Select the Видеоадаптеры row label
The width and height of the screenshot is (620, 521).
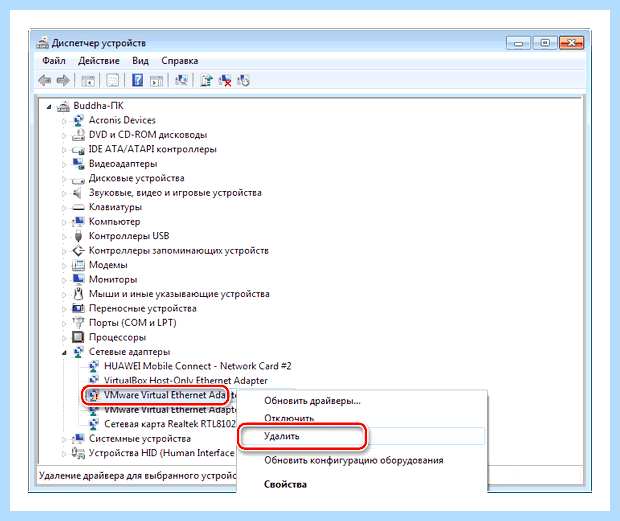point(123,164)
